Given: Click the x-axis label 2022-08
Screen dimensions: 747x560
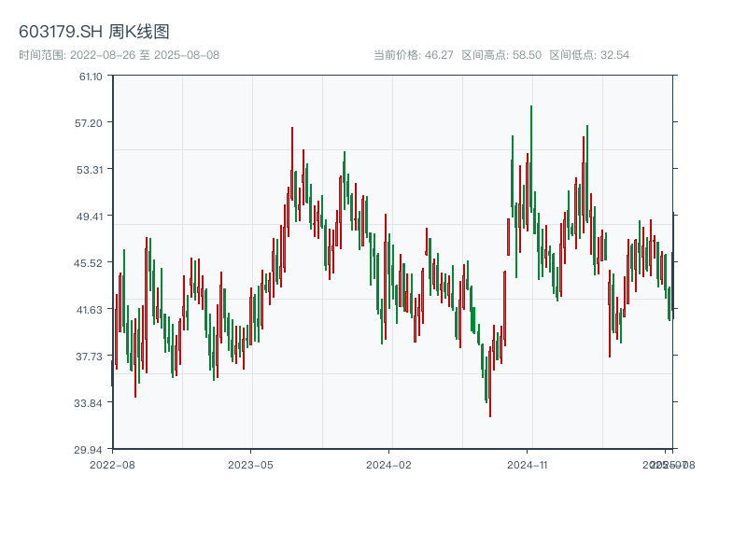Looking at the screenshot, I should (x=112, y=465).
